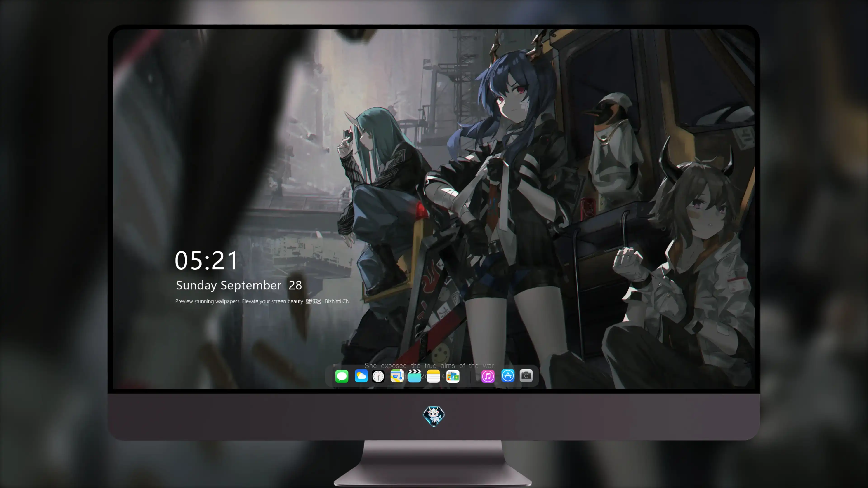Screen dimensions: 868x488
Task: Open the Weather app in dock
Action: tap(361, 376)
